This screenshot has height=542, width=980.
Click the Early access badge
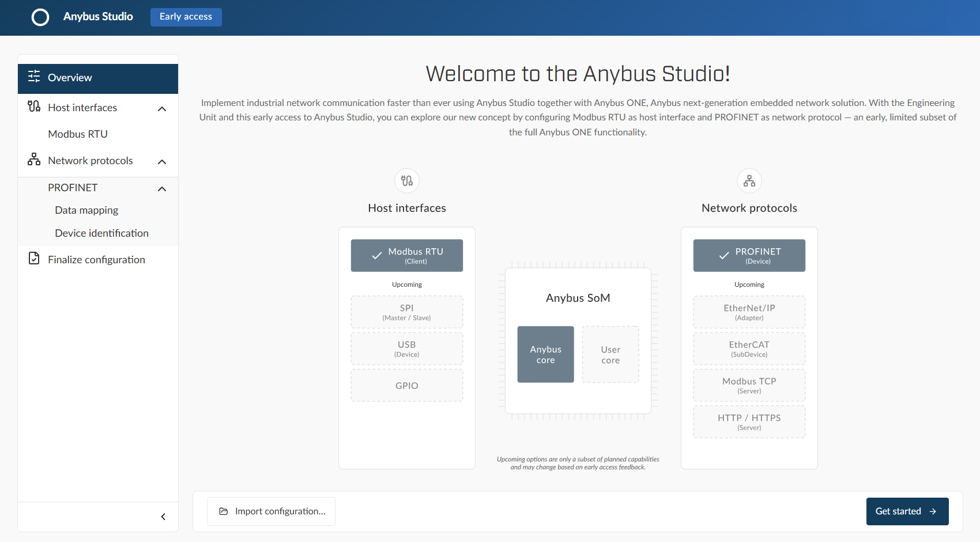coord(186,17)
